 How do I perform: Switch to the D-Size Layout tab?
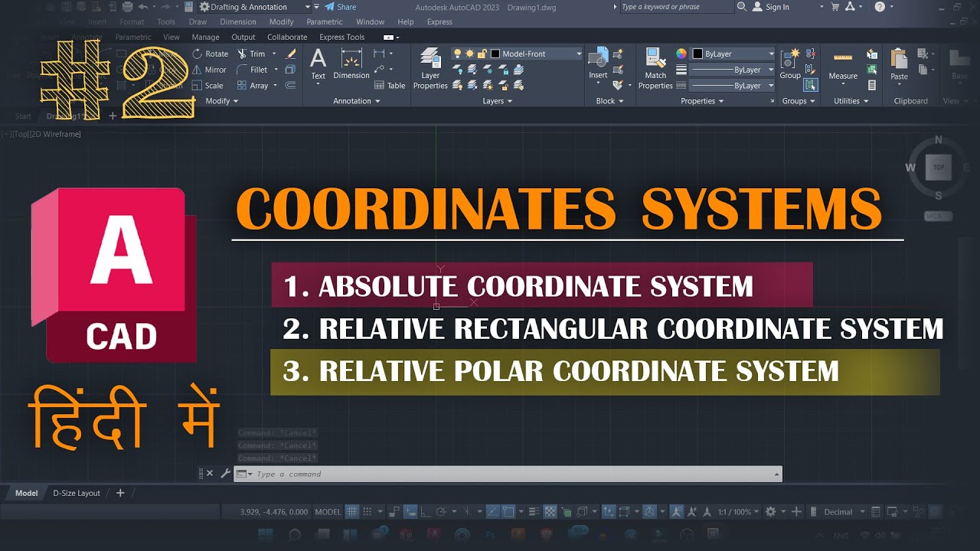point(77,493)
